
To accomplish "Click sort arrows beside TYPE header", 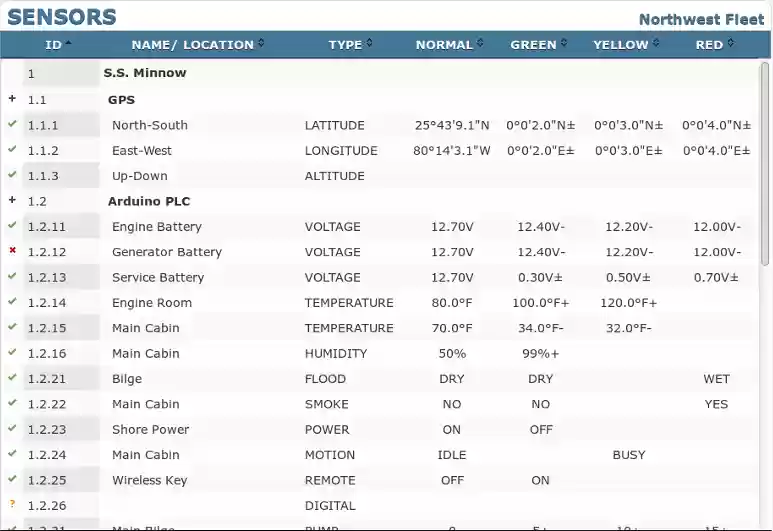I will coord(369,43).
